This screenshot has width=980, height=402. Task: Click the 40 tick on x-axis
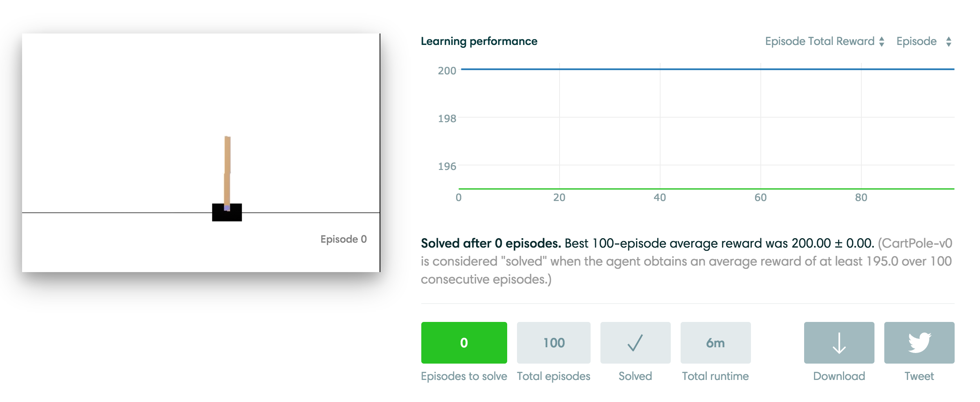[x=660, y=198]
